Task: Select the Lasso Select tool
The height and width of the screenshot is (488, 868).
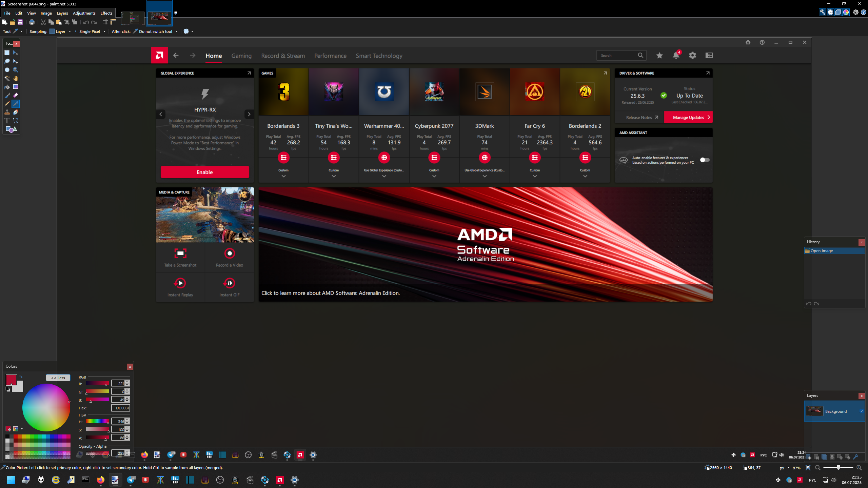Action: 7,61
